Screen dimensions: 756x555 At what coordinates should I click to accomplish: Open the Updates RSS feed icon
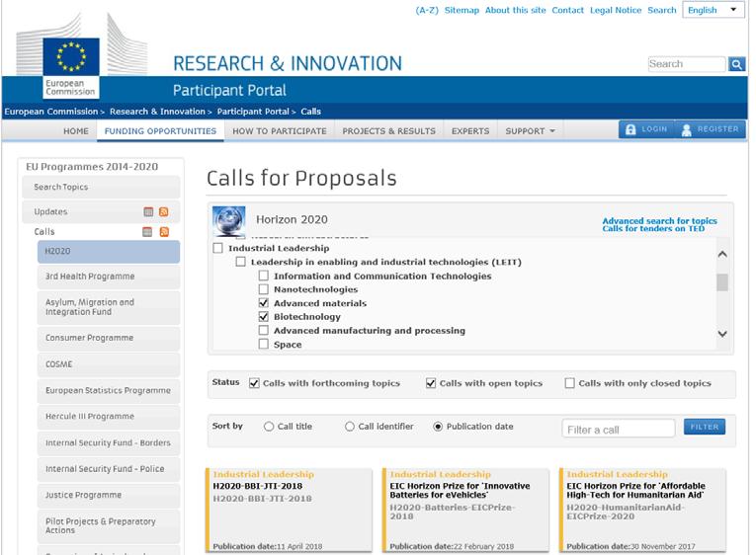tap(164, 211)
